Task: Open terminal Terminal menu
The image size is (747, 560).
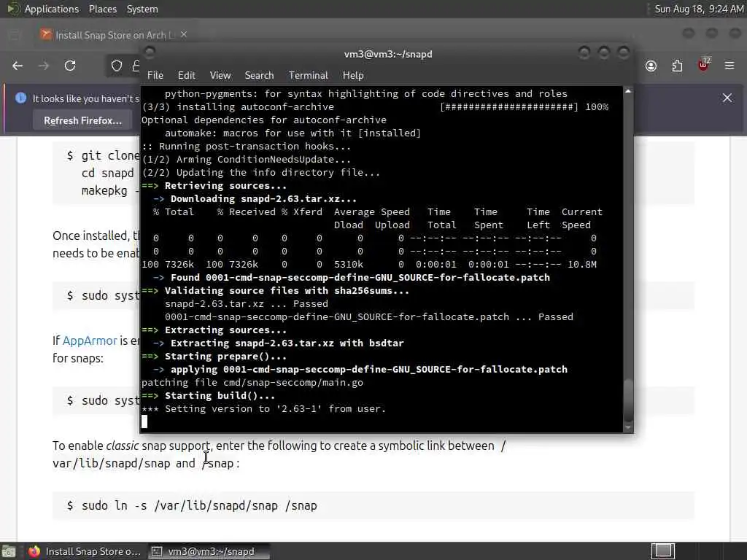Action: click(x=309, y=75)
